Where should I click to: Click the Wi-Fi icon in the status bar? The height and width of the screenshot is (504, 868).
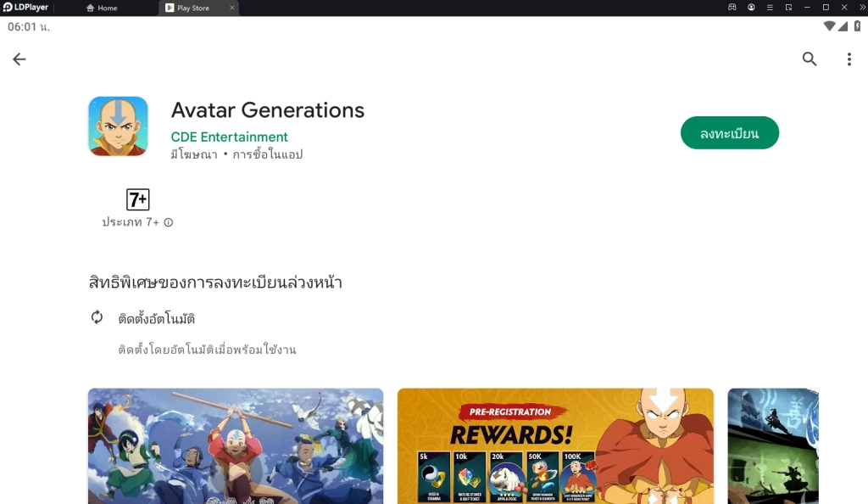click(x=831, y=26)
